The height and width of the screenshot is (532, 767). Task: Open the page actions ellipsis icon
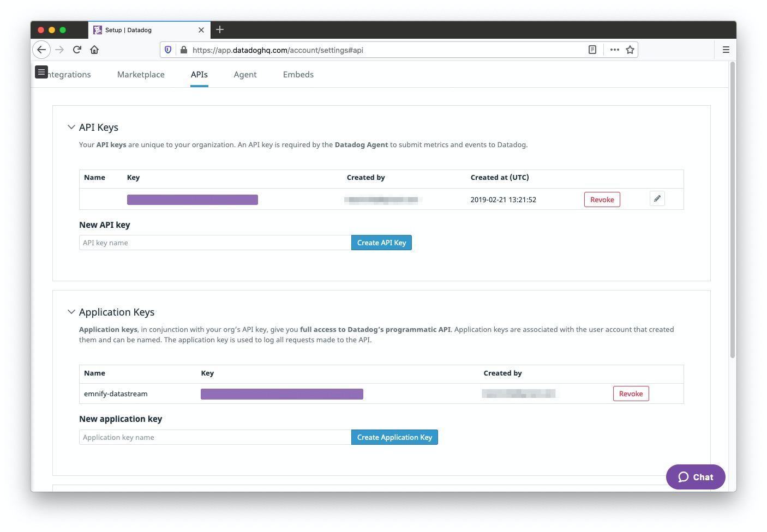click(x=614, y=50)
